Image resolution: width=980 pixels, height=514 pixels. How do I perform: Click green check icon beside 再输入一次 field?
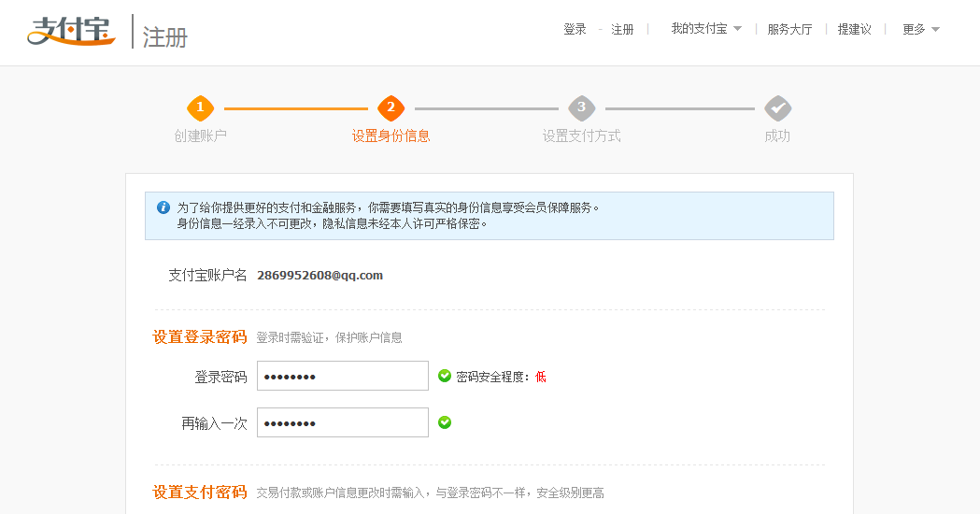[445, 422]
